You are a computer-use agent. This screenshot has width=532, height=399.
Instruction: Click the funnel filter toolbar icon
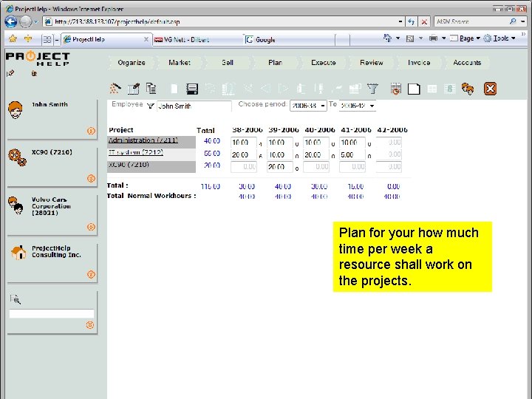(372, 89)
